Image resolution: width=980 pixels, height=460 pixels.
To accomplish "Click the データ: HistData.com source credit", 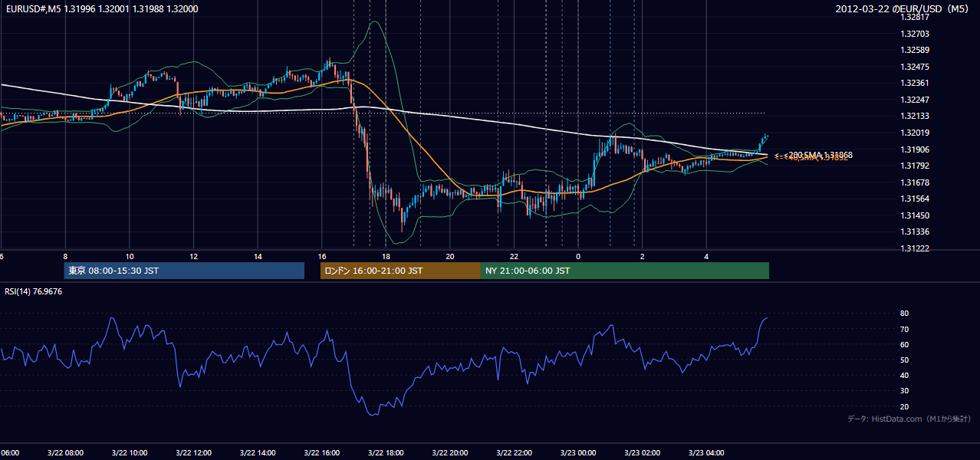I will click(909, 419).
